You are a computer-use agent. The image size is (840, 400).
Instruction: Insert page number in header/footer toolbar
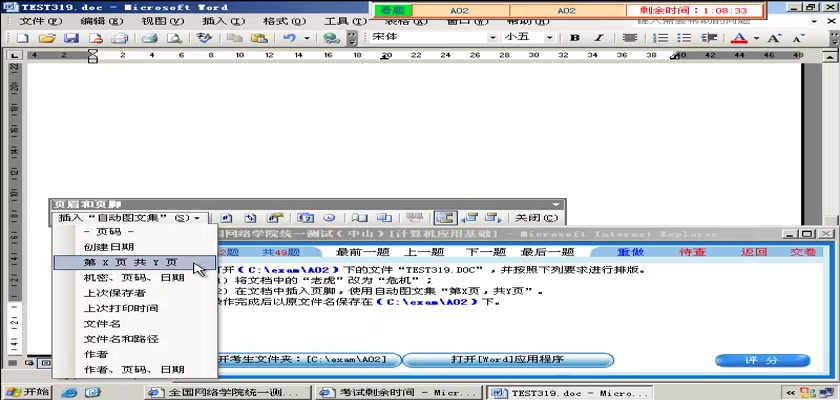(226, 218)
